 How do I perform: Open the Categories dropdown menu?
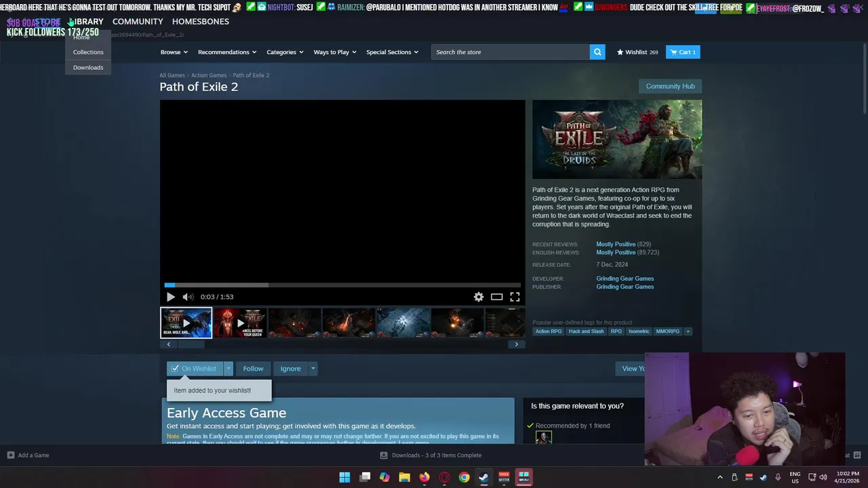(x=285, y=52)
